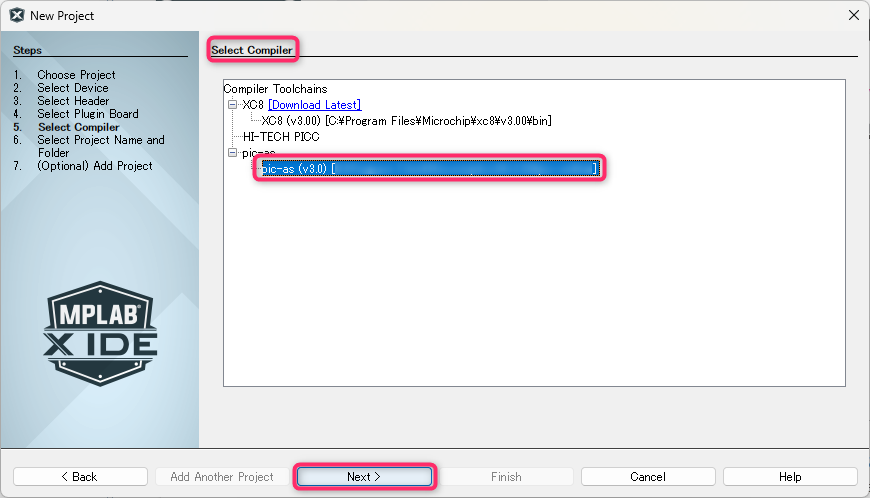
Task: Click the MPLAB X title bar icon
Action: [17, 16]
